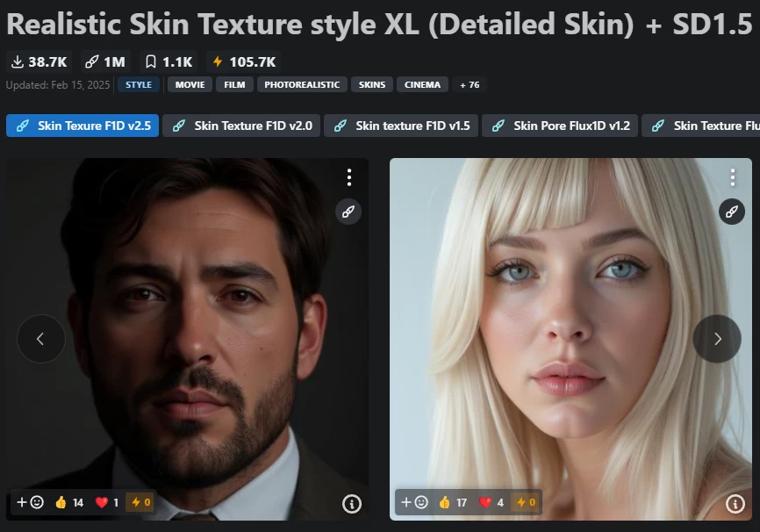Click the download count icon showing 38.7K
Image resolution: width=760 pixels, height=532 pixels.
[x=17, y=61]
